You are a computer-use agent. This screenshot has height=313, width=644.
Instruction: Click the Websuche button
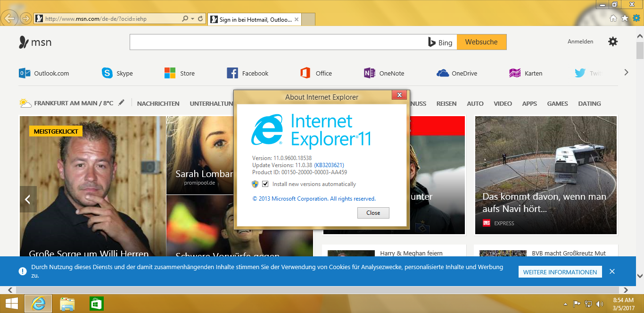point(481,42)
